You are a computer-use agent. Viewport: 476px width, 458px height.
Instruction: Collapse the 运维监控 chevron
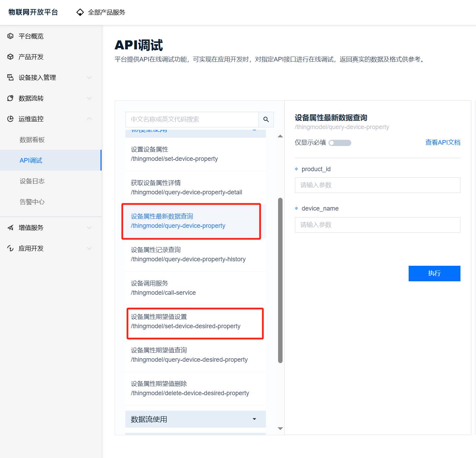pos(89,119)
